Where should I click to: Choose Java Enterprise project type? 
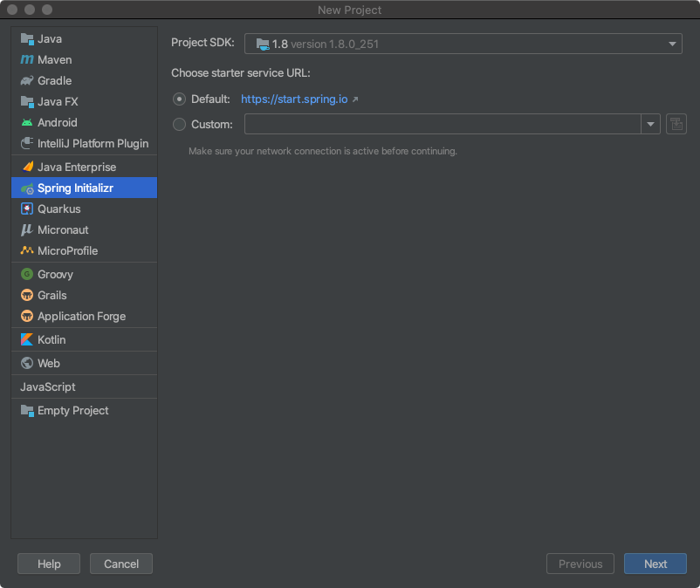[x=76, y=168]
